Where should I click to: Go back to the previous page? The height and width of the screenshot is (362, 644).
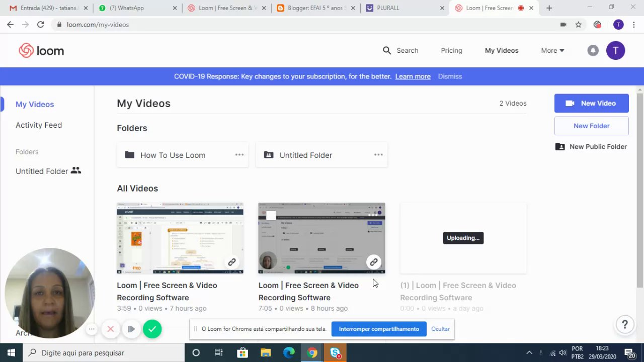(x=10, y=24)
